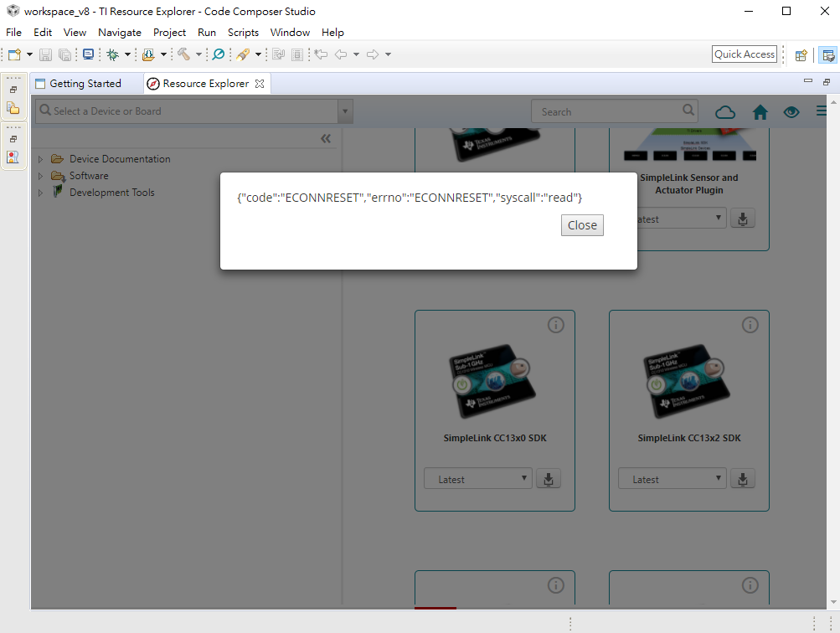Click the Build hammer icon
The width and height of the screenshot is (840, 633).
tap(183, 54)
